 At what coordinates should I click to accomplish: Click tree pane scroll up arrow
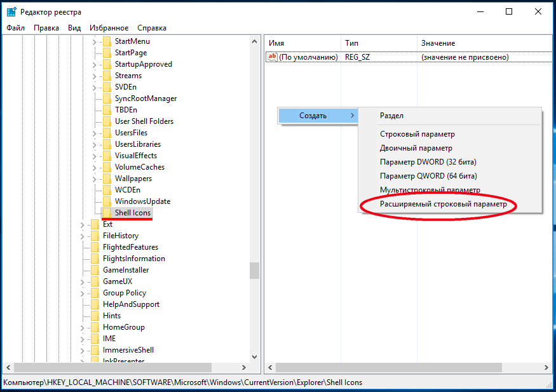point(254,41)
